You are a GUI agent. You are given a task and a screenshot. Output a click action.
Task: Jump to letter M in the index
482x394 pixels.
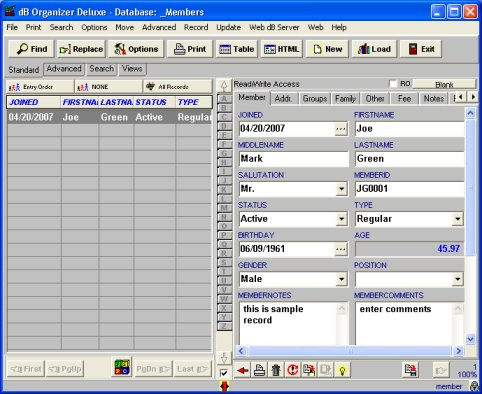click(224, 208)
